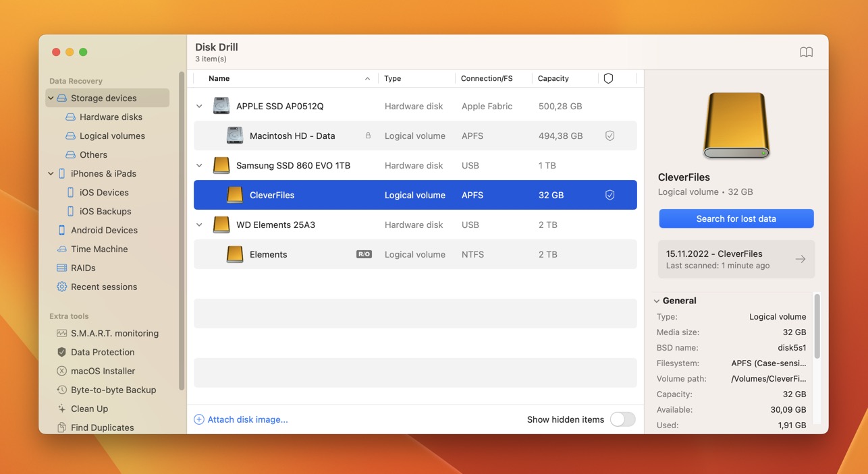Click the large CleverFiles drive thumbnail
This screenshot has width=868, height=474.
point(736,125)
